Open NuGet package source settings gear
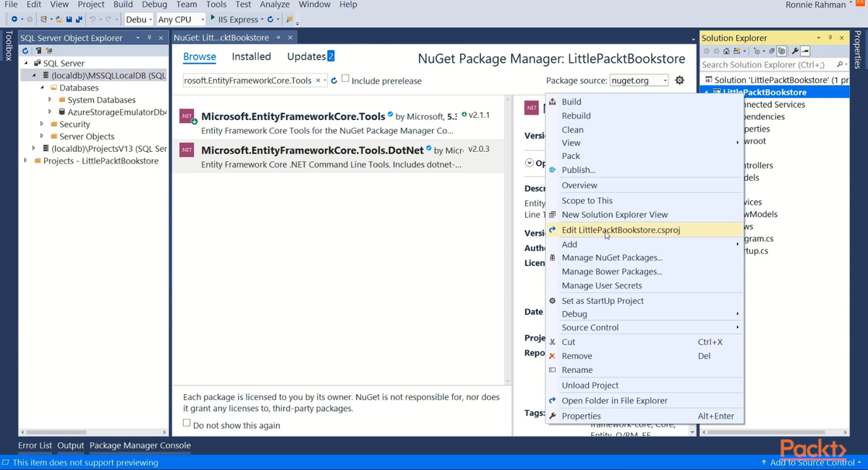This screenshot has width=868, height=470. (x=680, y=80)
